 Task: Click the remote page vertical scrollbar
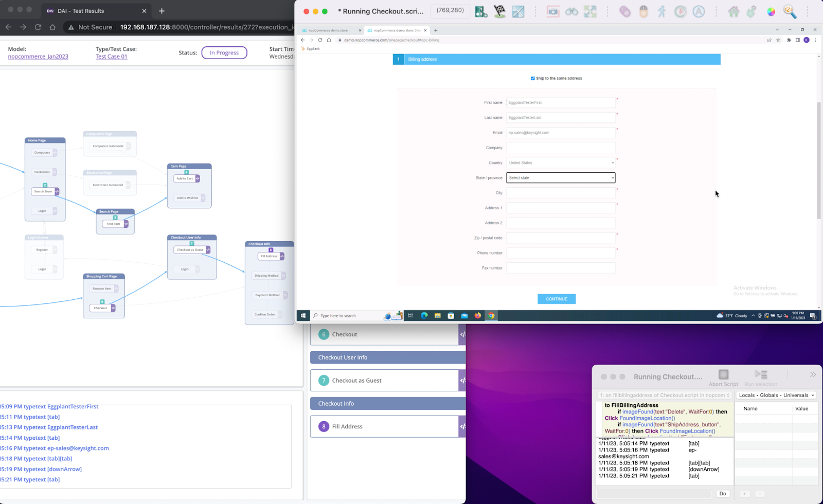819,160
